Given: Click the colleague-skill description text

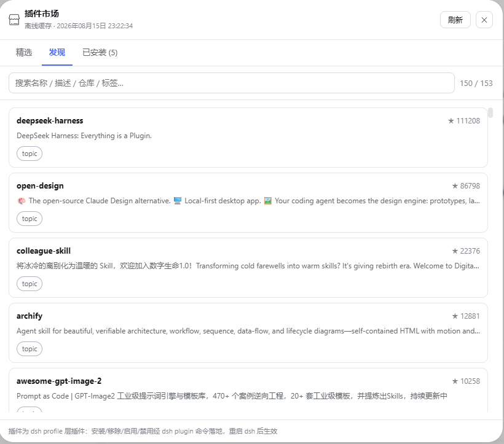Looking at the screenshot, I should coord(248,266).
